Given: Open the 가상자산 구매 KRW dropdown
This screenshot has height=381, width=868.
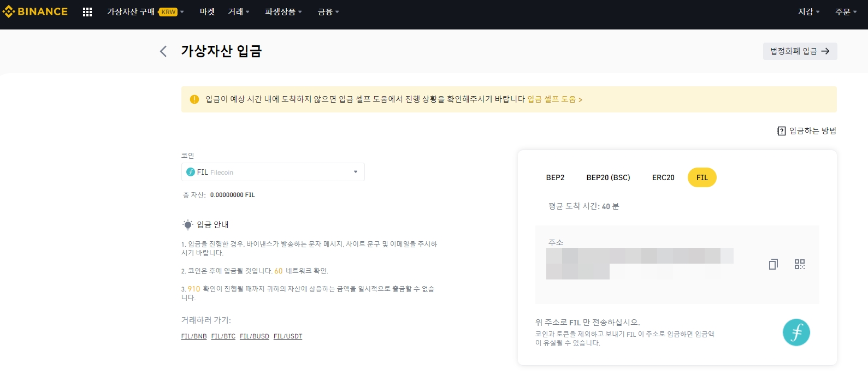Looking at the screenshot, I should 145,12.
